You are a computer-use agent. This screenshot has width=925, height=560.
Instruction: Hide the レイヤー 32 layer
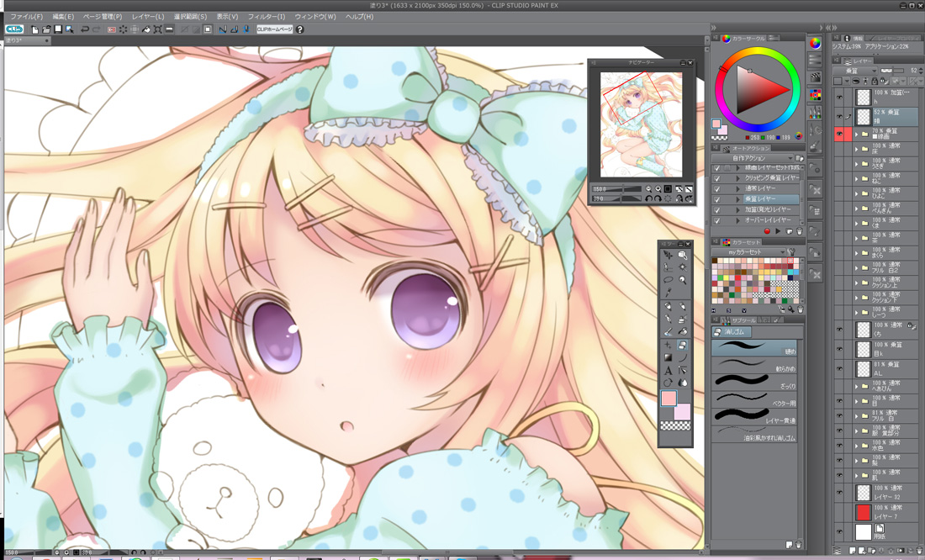tap(839, 492)
